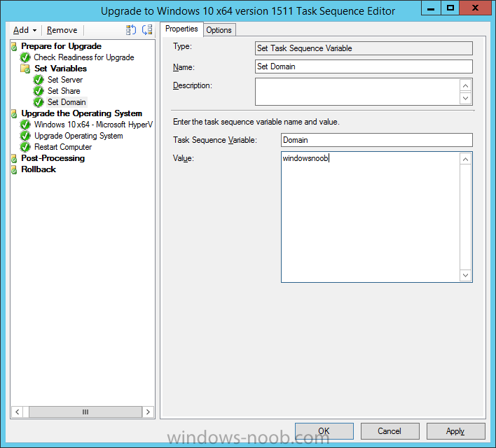Click the expand all groups toolbar icon

pyautogui.click(x=130, y=30)
